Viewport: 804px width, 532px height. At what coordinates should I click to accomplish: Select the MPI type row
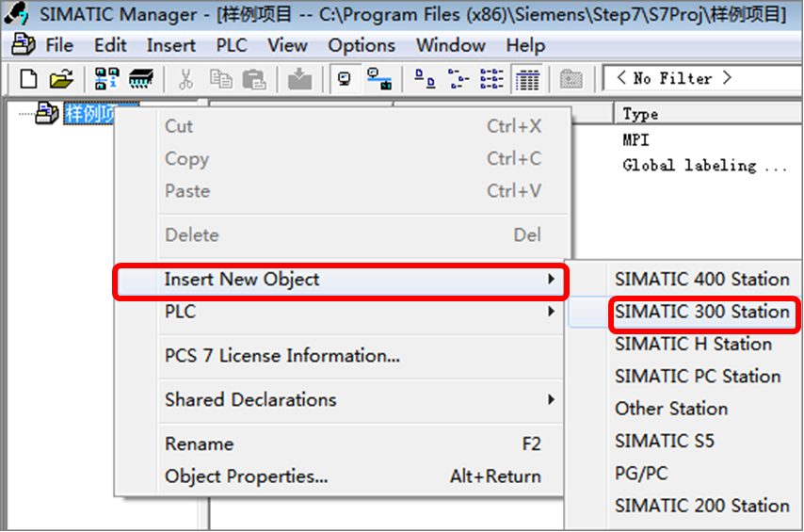[635, 140]
